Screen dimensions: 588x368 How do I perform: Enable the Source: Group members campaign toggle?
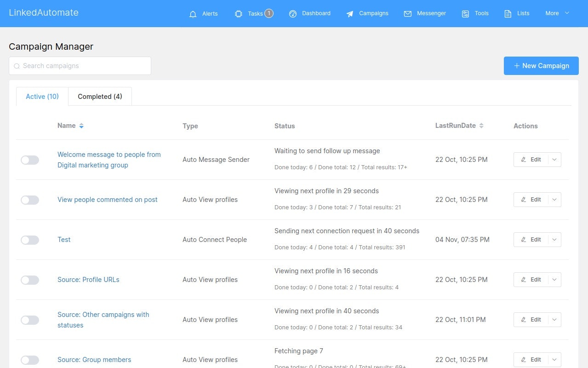29,360
